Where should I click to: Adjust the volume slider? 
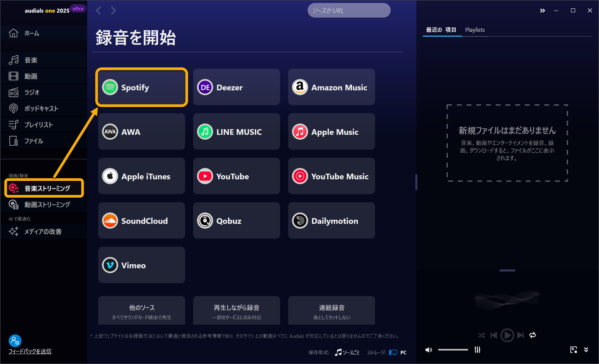453,350
